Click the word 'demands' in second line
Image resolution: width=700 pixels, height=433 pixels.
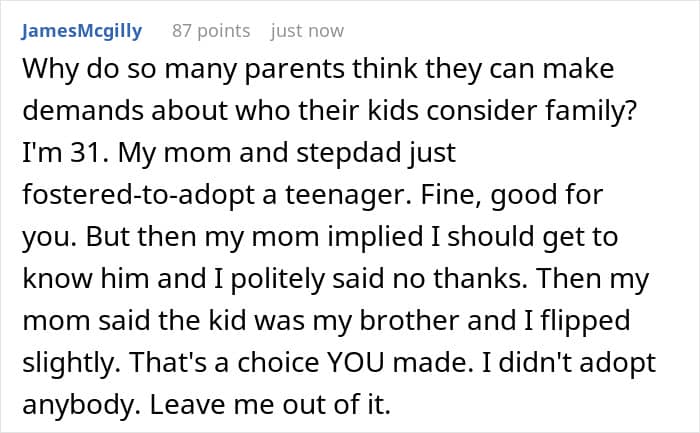pyautogui.click(x=83, y=111)
